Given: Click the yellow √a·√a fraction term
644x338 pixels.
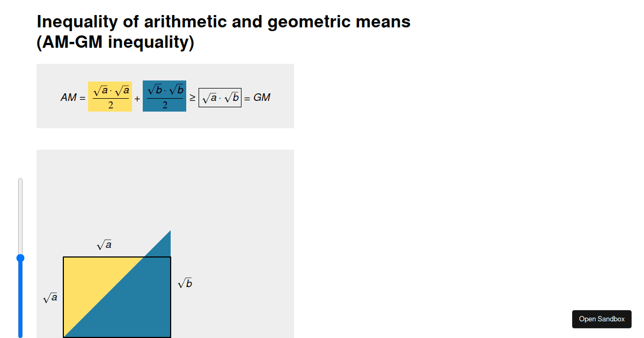Looking at the screenshot, I should pyautogui.click(x=109, y=97).
